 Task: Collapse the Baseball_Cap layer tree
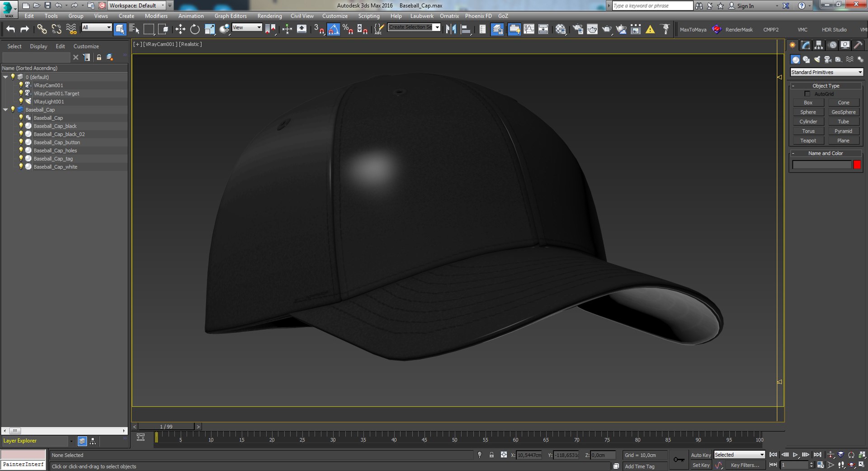point(5,109)
